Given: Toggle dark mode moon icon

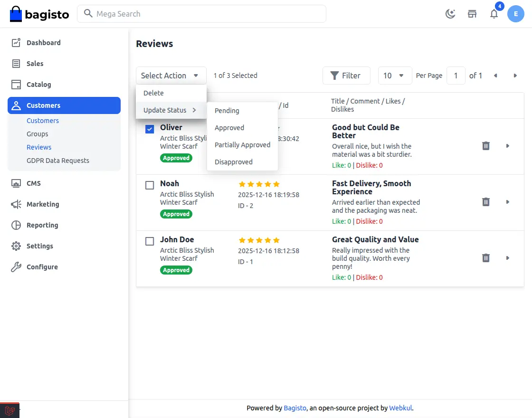Looking at the screenshot, I should [450, 14].
